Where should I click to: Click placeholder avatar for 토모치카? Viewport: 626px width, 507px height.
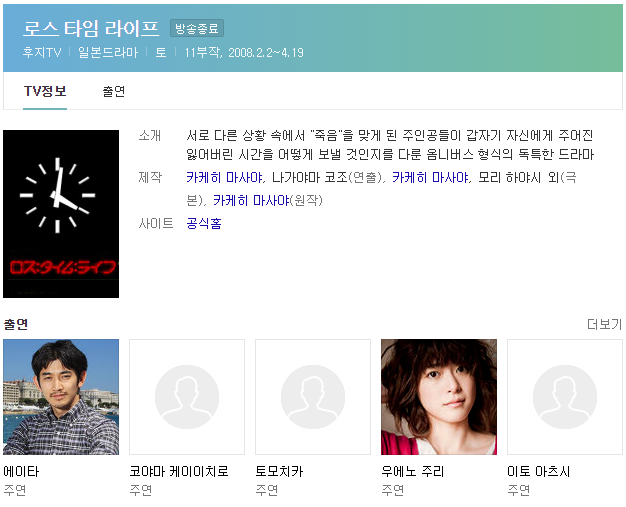coord(313,397)
